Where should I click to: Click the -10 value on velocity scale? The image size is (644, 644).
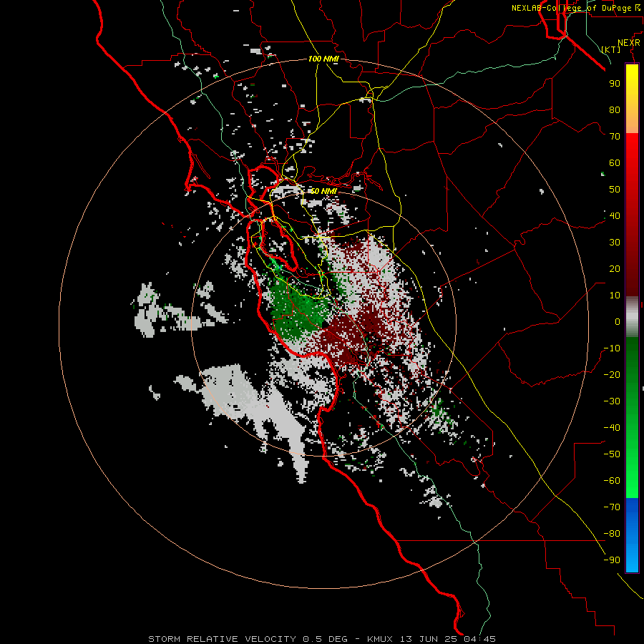(x=612, y=348)
